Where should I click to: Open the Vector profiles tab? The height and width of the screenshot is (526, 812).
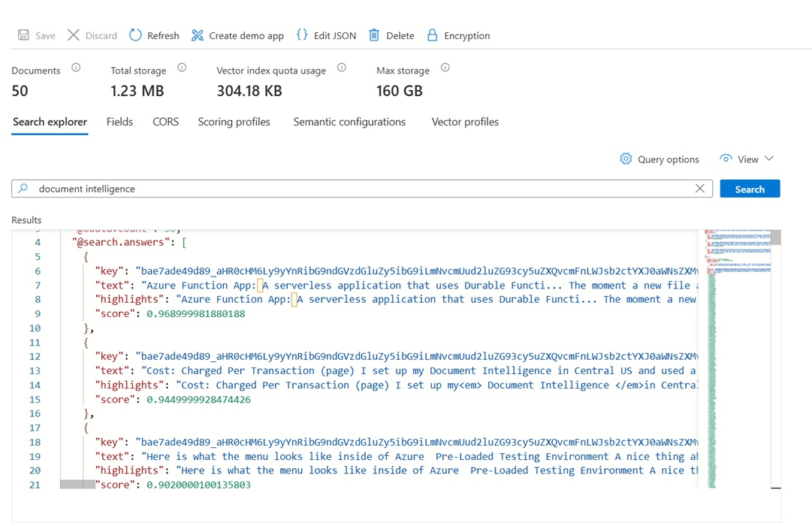pyautogui.click(x=465, y=122)
